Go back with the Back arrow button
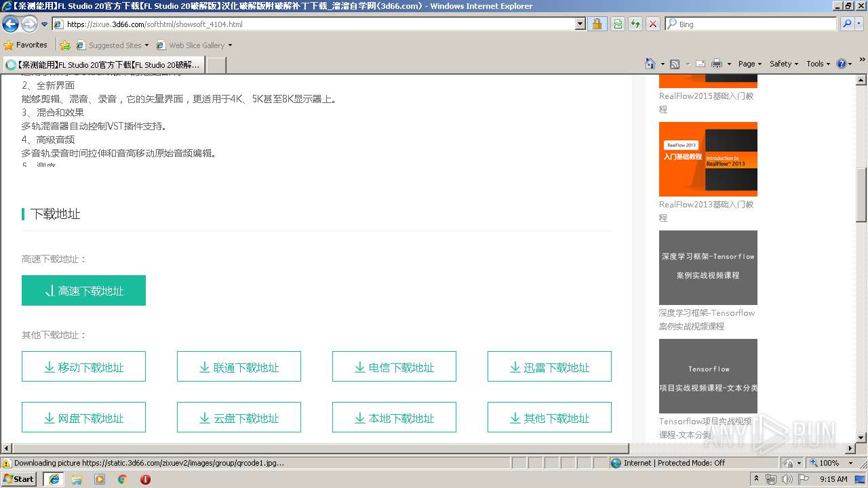 click(x=10, y=24)
